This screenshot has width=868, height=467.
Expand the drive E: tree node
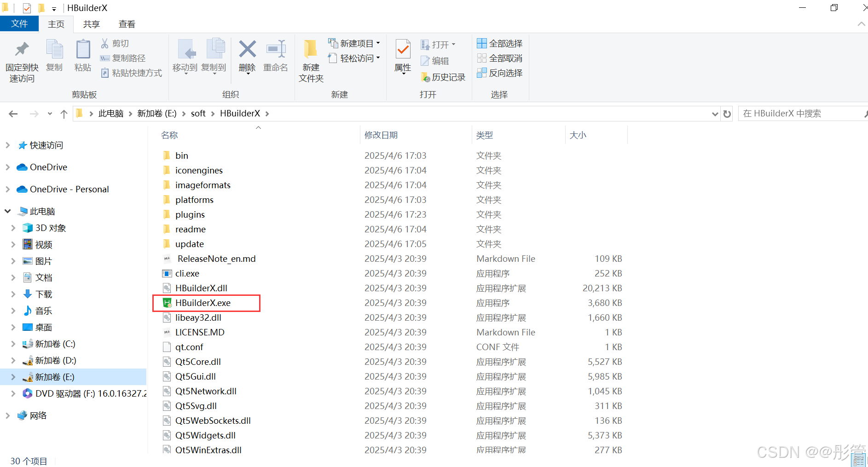[x=13, y=377]
